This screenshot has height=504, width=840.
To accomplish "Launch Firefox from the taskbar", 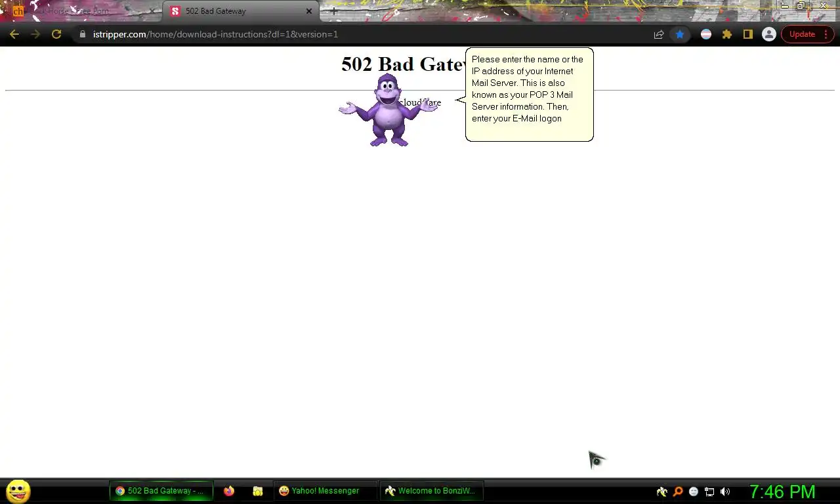I will point(228,491).
